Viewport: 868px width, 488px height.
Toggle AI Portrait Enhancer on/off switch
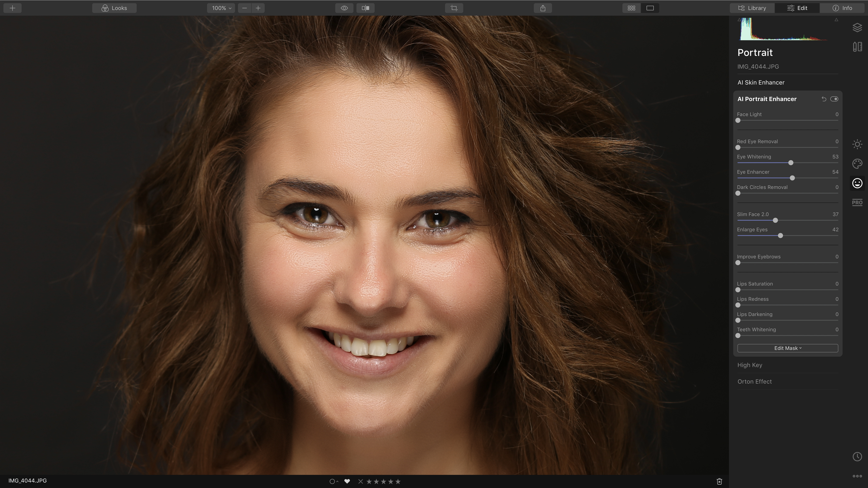pos(834,99)
